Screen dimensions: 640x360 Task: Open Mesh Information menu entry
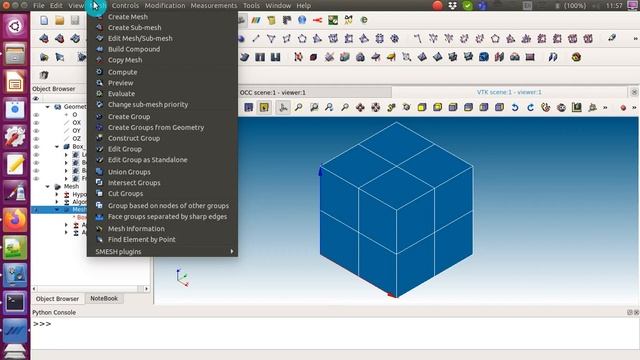(x=136, y=229)
